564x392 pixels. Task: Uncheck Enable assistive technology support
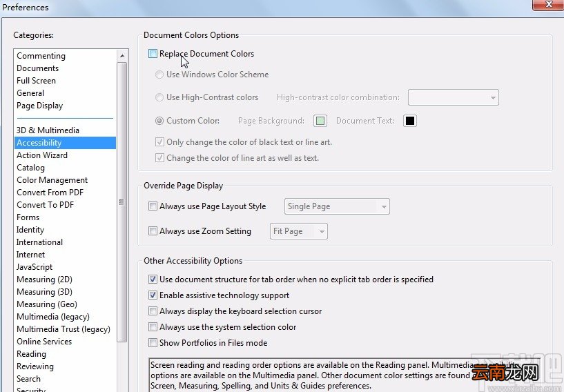153,295
